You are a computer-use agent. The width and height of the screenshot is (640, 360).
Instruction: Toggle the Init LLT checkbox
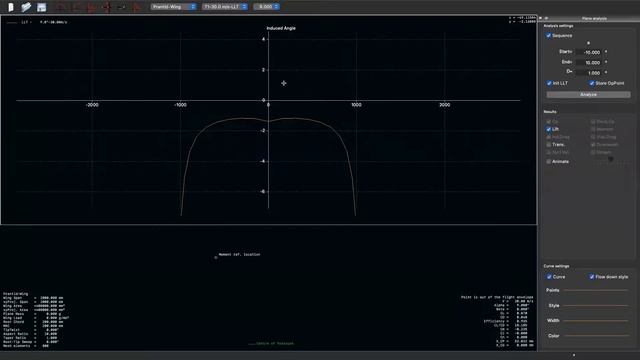(x=549, y=83)
